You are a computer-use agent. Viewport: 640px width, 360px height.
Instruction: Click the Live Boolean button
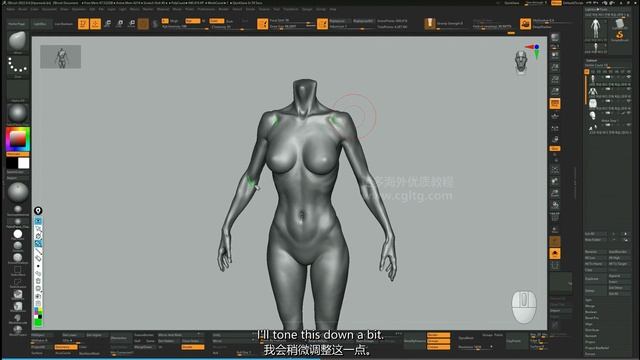(64, 24)
